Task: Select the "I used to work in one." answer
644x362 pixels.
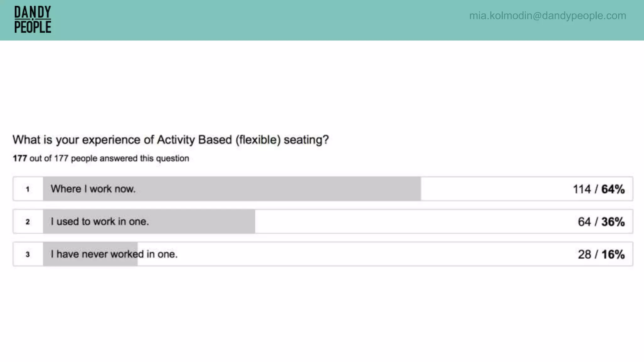Action: [100, 222]
